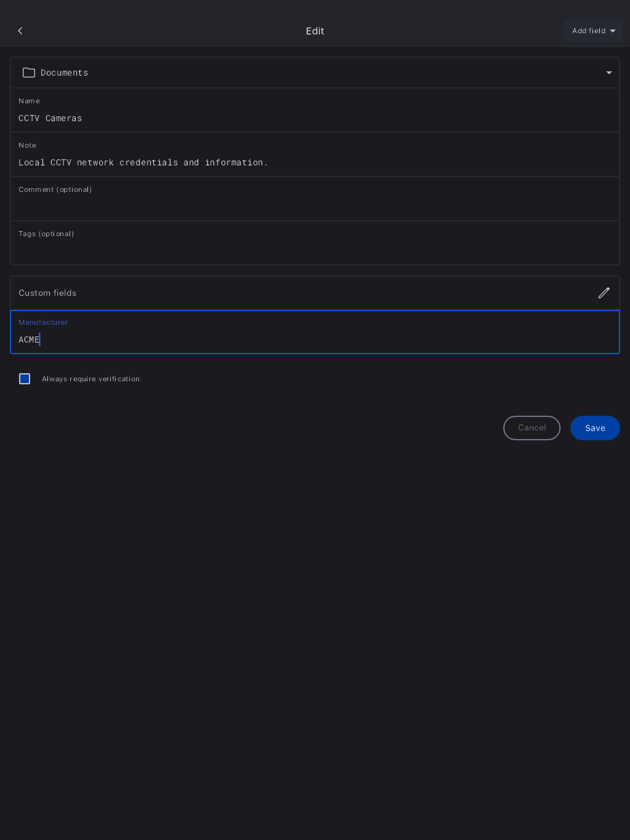
Task: Focus the Name field containing CCTV Cameras
Action: 314,118
